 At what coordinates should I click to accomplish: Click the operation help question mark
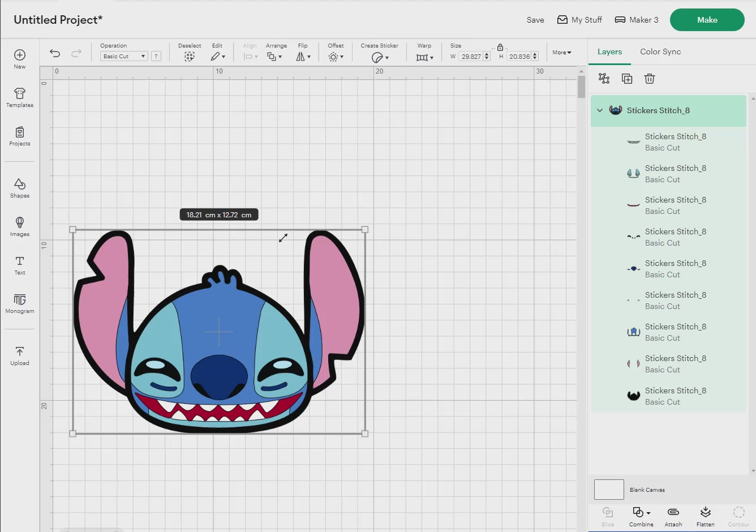pyautogui.click(x=156, y=56)
